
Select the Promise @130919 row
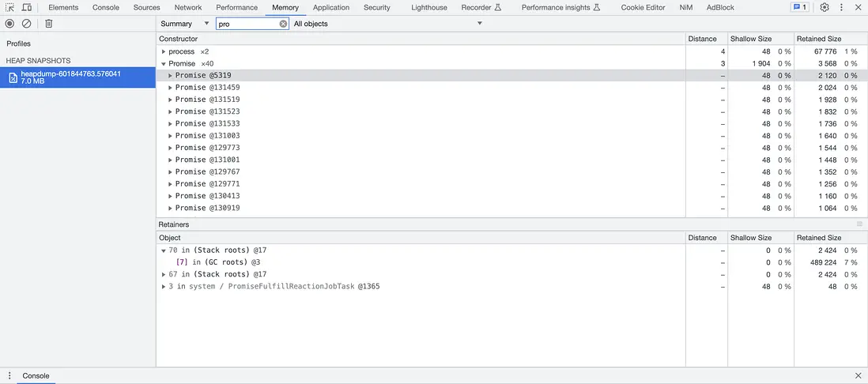pyautogui.click(x=512, y=208)
